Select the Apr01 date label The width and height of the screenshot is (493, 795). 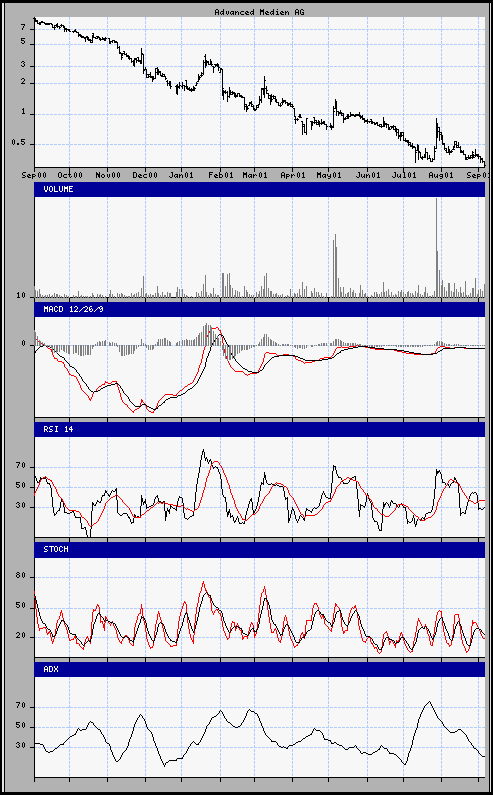coord(293,175)
